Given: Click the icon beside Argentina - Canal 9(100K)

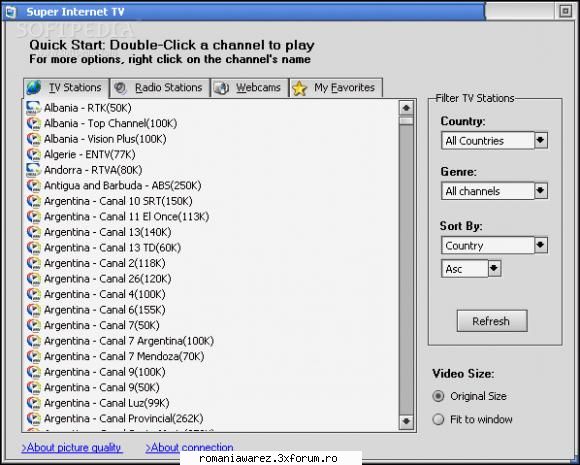Looking at the screenshot, I should [x=33, y=372].
